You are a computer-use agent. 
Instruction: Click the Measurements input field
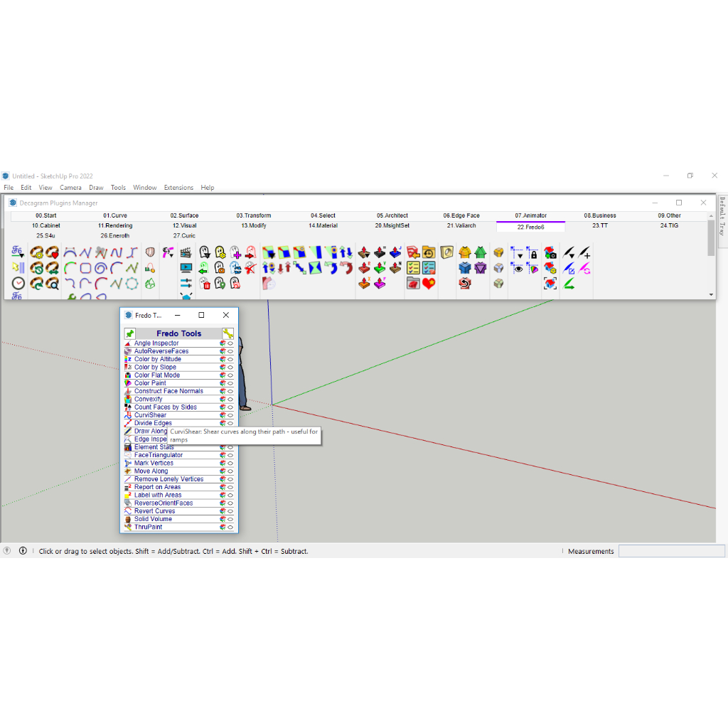point(671,551)
